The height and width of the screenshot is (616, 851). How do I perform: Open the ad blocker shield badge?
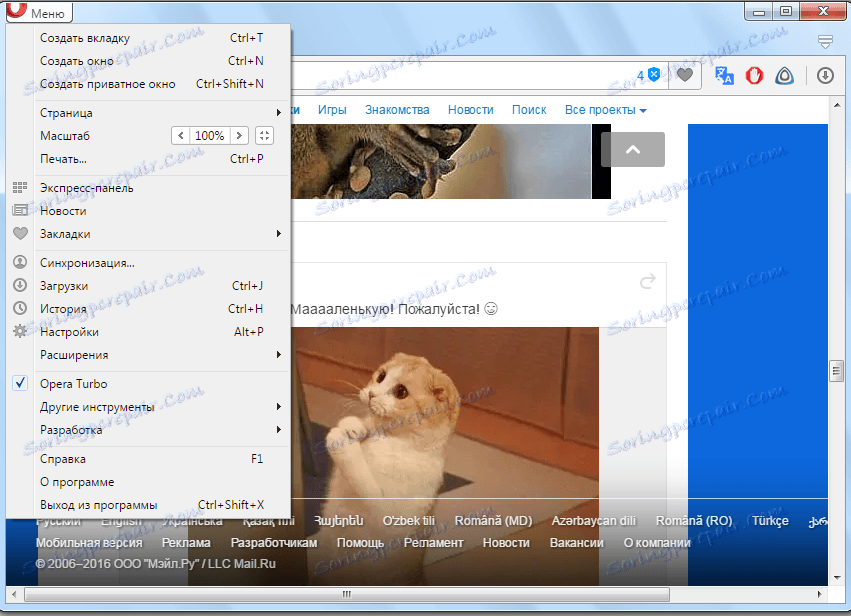(654, 75)
